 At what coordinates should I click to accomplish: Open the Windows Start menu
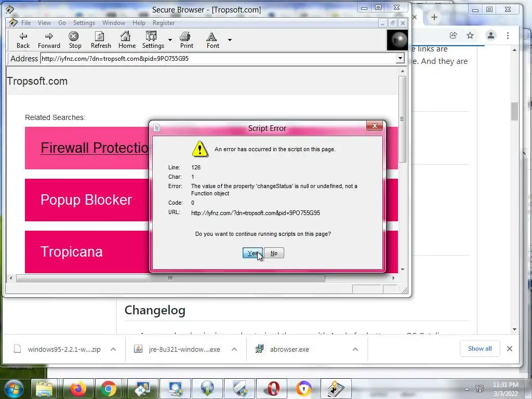click(x=14, y=389)
